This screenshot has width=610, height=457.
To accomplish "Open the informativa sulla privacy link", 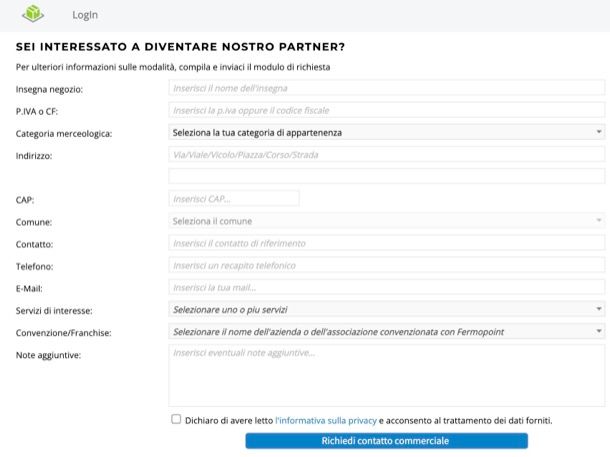I will [x=326, y=420].
